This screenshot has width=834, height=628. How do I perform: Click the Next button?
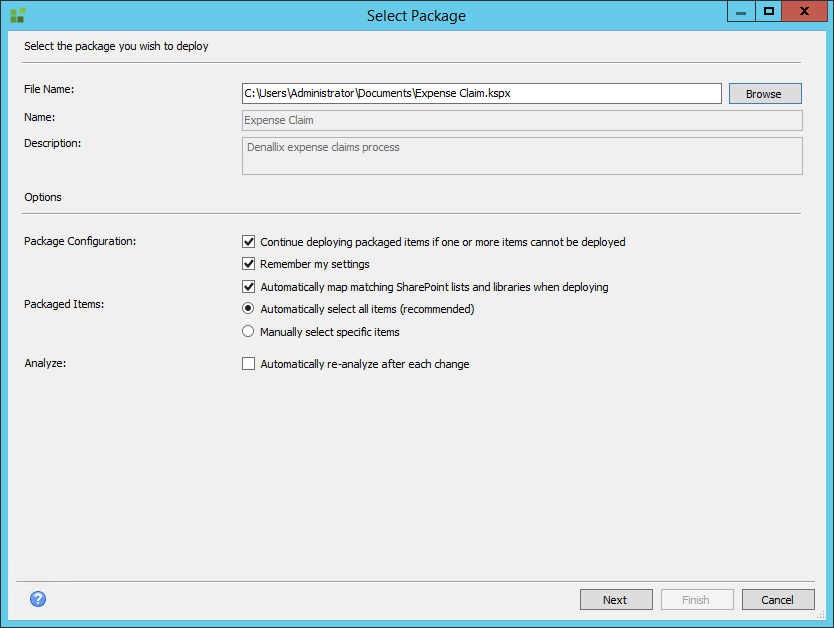coord(615,600)
